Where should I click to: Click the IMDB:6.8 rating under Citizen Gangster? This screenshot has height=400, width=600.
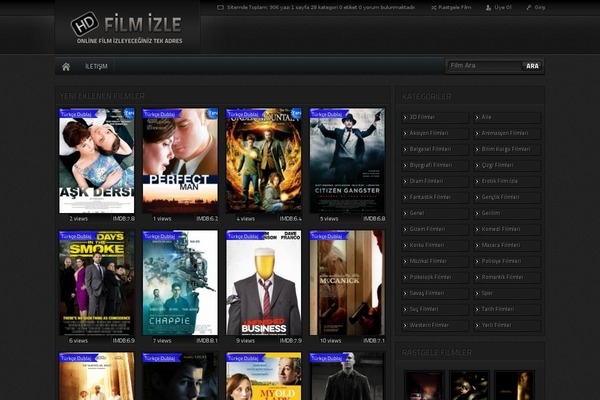point(374,219)
